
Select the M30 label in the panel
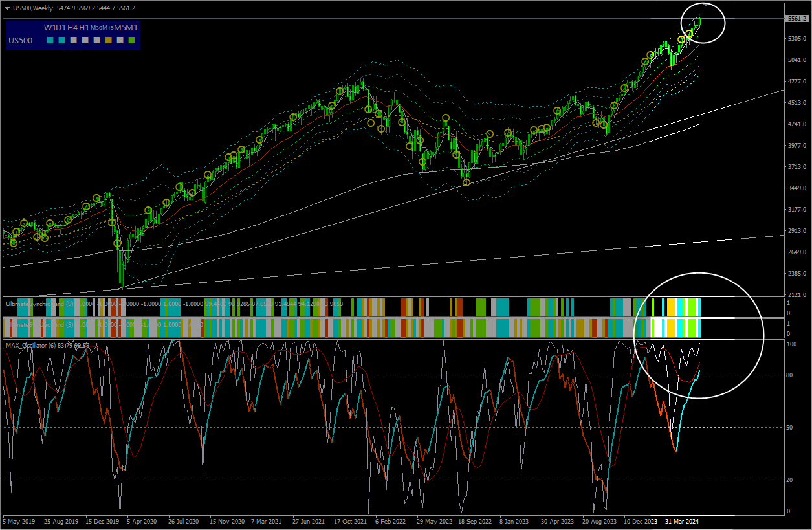pyautogui.click(x=96, y=28)
